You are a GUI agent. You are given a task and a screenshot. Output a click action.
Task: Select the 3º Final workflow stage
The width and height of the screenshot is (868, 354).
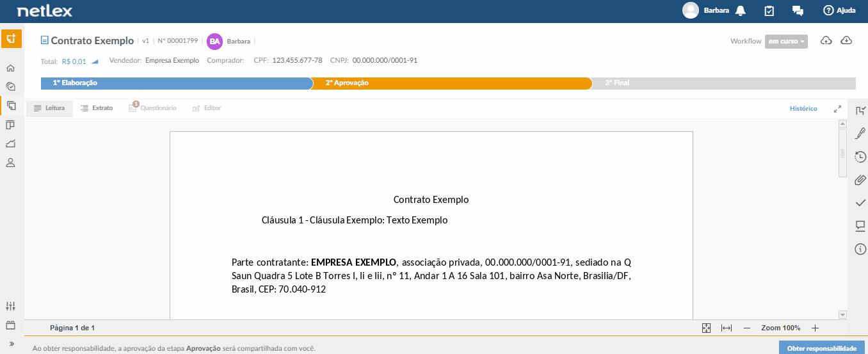tap(723, 83)
